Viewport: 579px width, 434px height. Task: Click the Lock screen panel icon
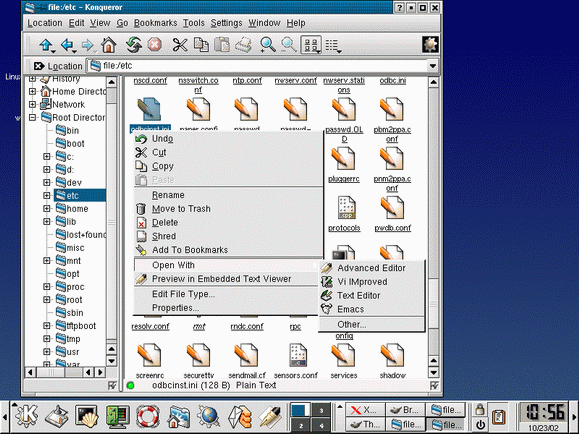coord(480,409)
